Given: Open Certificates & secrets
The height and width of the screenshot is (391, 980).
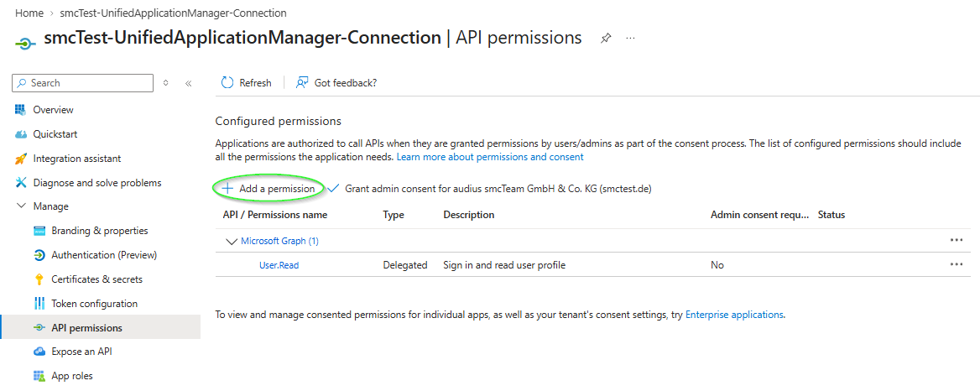Looking at the screenshot, I should point(96,279).
